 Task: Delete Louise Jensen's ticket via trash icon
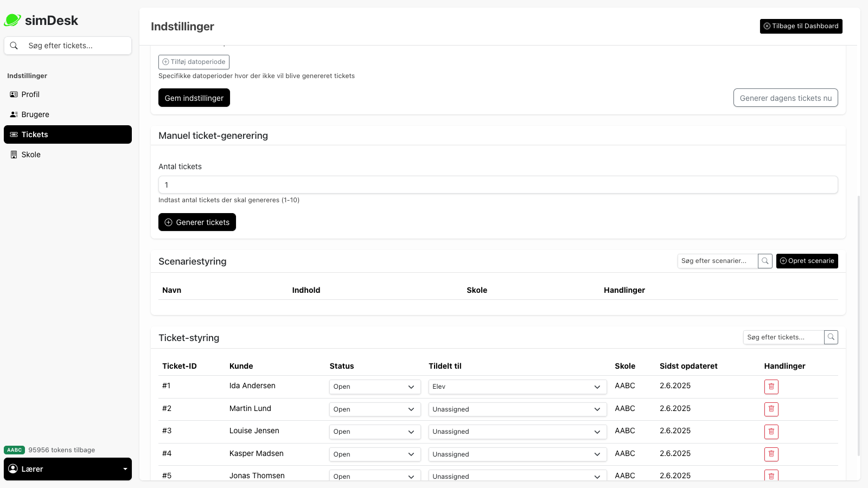(x=771, y=432)
